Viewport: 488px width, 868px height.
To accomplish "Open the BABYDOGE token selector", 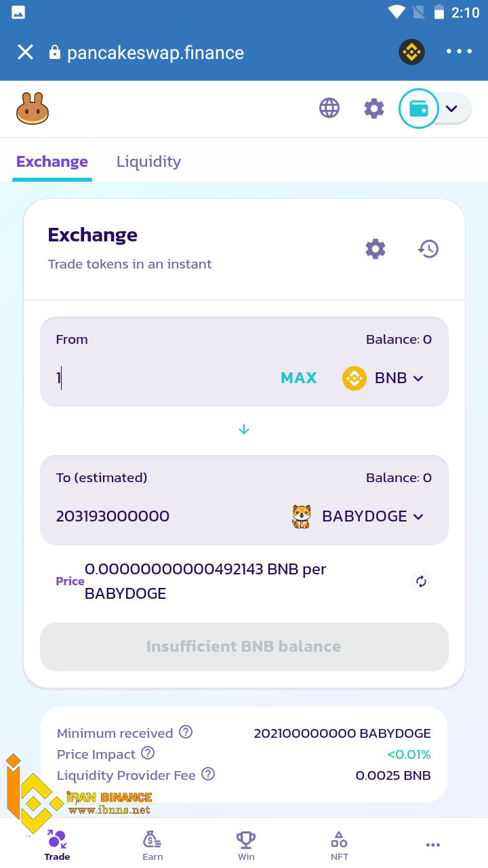I will pos(357,516).
